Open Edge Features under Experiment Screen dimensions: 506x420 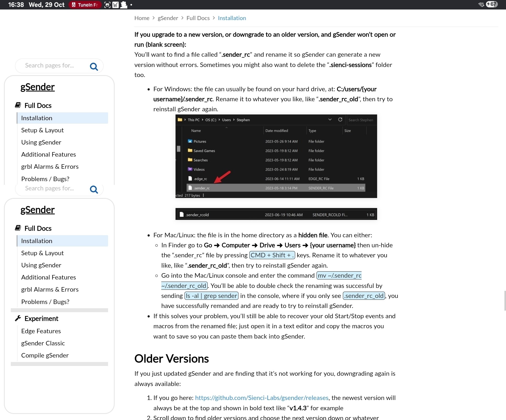41,331
